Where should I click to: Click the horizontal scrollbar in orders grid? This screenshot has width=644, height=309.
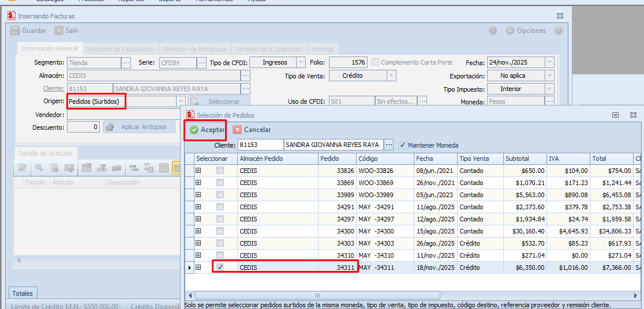[x=317, y=295]
